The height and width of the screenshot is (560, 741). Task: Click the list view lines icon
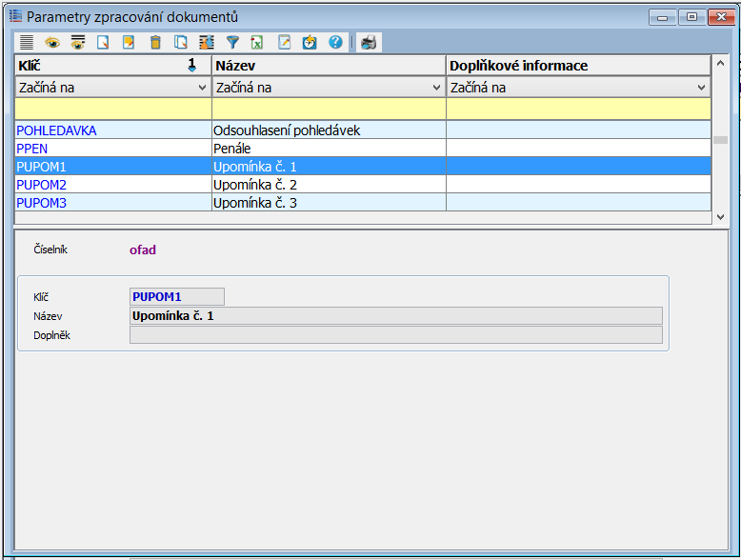point(27,42)
